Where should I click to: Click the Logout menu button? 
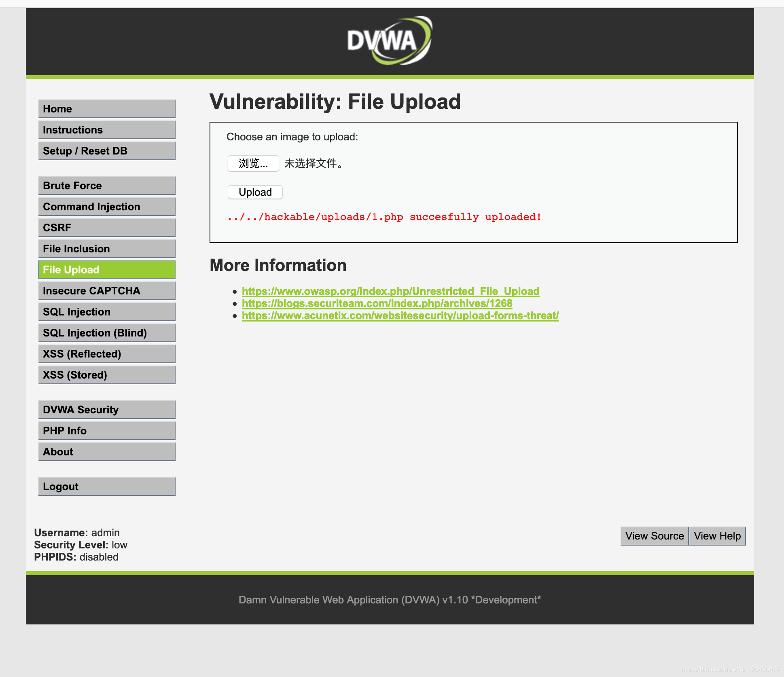pyautogui.click(x=106, y=487)
